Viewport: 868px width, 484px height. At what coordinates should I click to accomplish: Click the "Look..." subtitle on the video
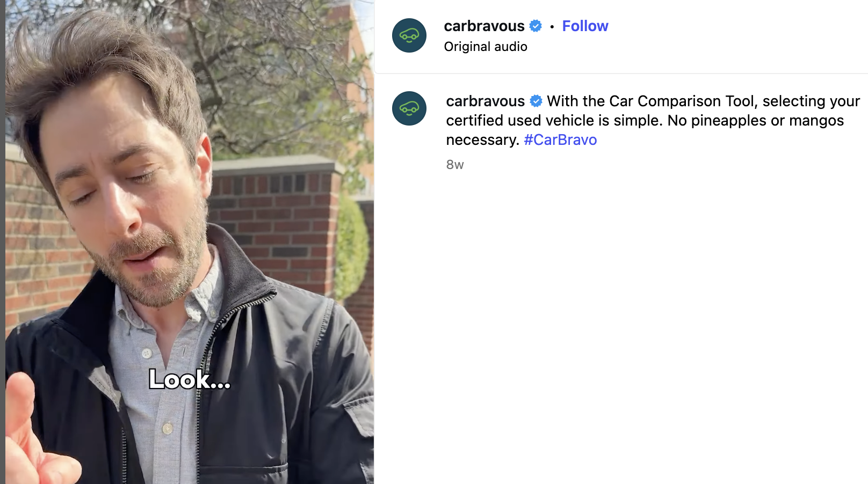190,379
